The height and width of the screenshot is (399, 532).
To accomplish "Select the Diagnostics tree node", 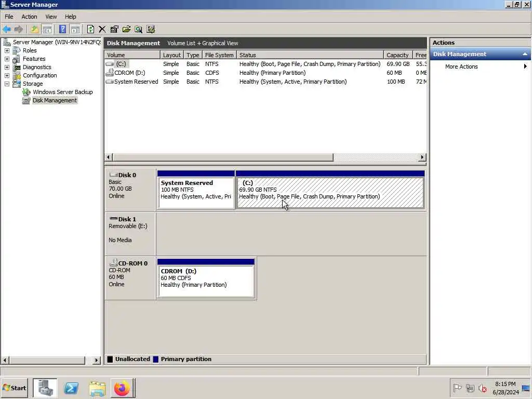I will point(37,67).
